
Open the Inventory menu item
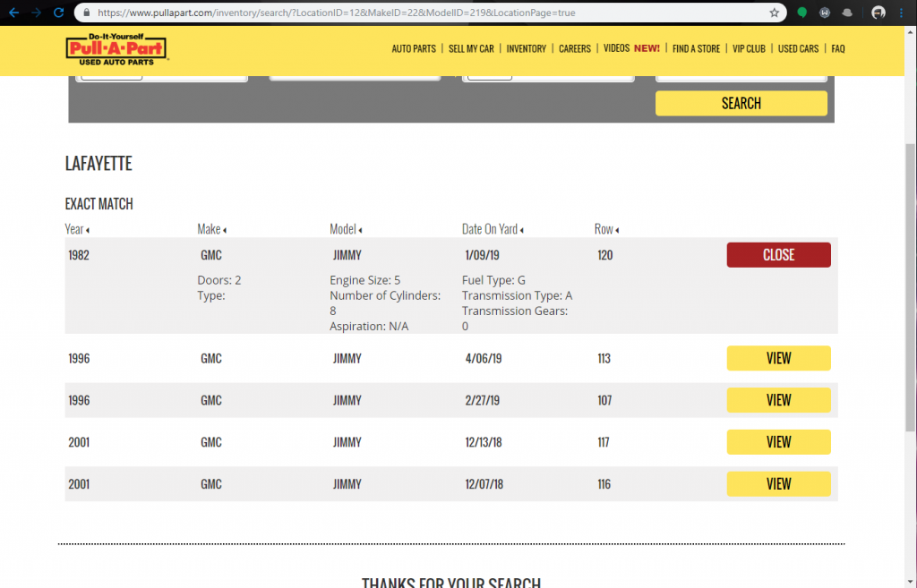click(526, 48)
